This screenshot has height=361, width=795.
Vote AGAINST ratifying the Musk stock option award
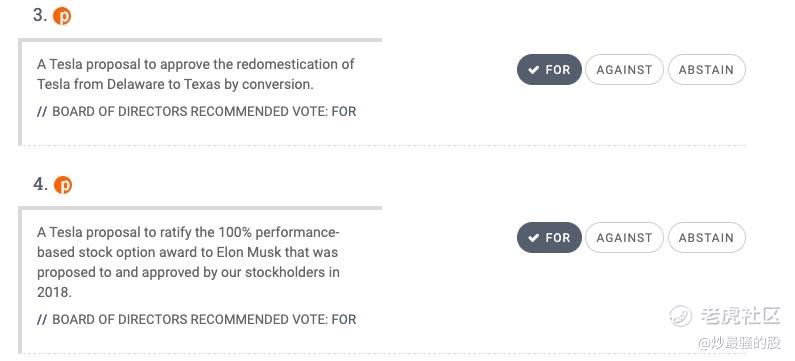[624, 237]
